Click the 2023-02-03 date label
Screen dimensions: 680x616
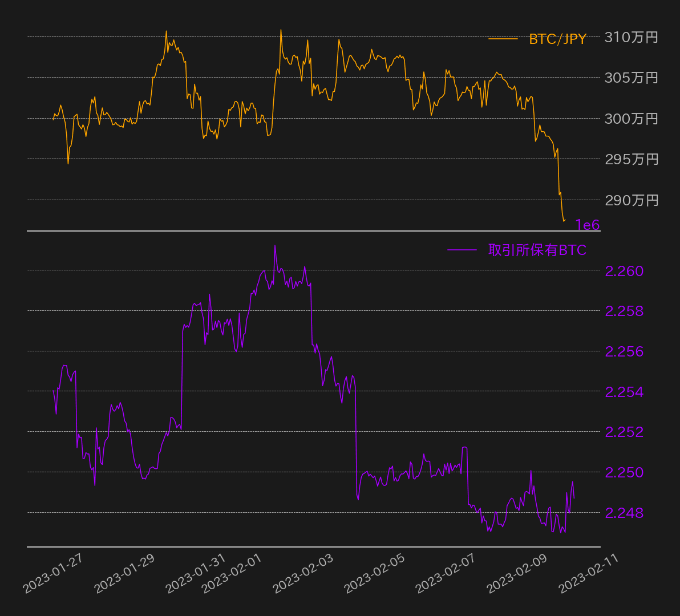[x=303, y=574]
